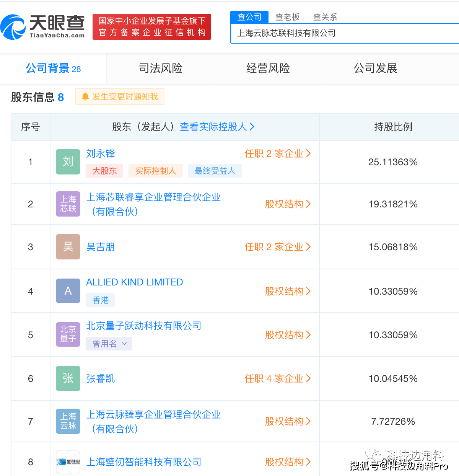459x476 pixels.
Task: Open ALLIED KIND LIMITED link
Action: pos(135,282)
